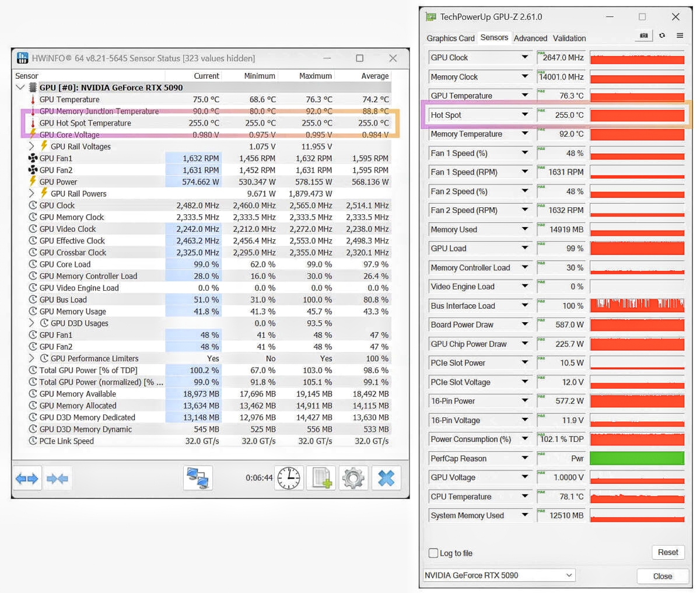
Task: Expand the GPU Performance Limiters row
Action: (x=32, y=358)
